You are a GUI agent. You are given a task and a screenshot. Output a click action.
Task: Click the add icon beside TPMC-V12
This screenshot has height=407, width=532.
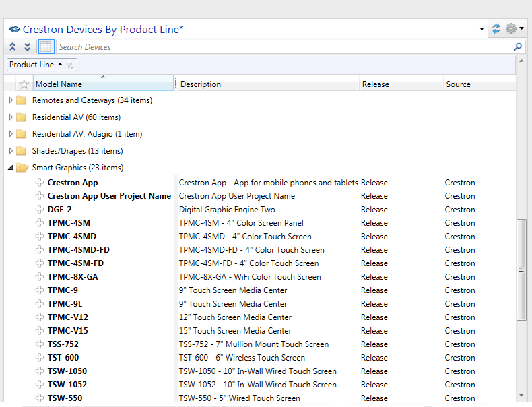coord(40,317)
